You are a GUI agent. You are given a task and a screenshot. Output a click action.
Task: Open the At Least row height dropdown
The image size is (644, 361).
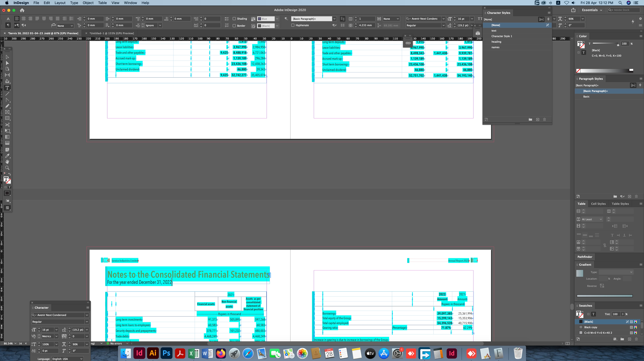pyautogui.click(x=592, y=219)
